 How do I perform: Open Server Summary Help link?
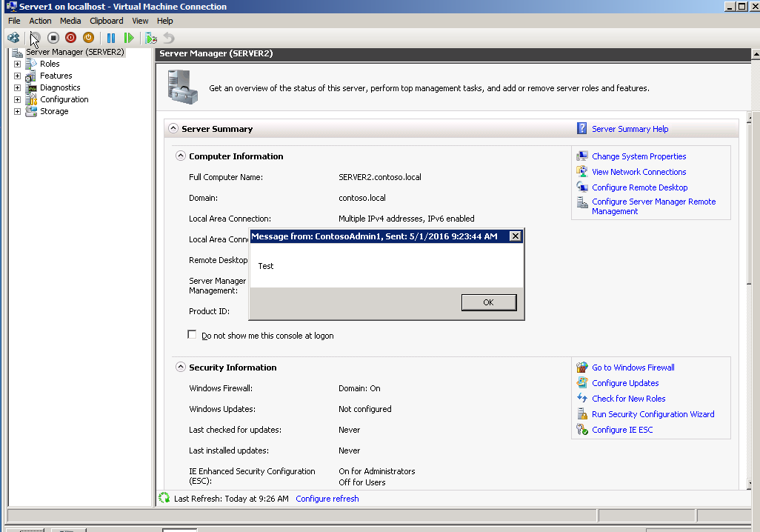coord(630,129)
